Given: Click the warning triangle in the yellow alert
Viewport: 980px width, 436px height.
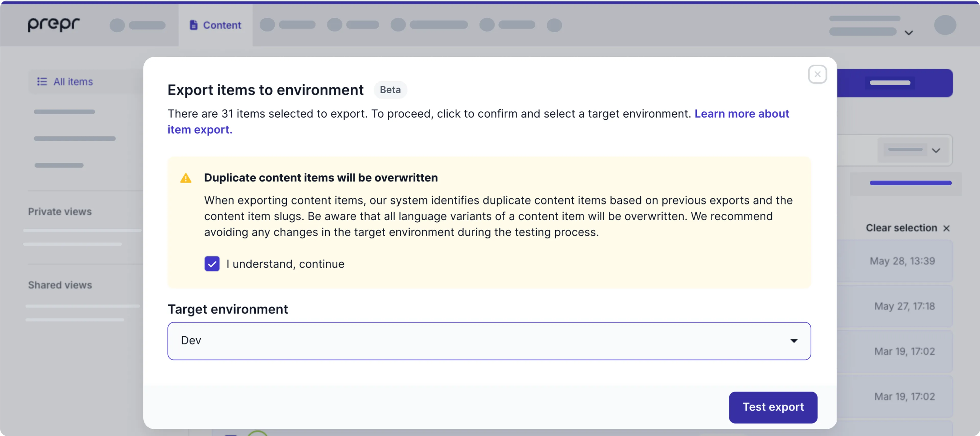Looking at the screenshot, I should pyautogui.click(x=186, y=178).
